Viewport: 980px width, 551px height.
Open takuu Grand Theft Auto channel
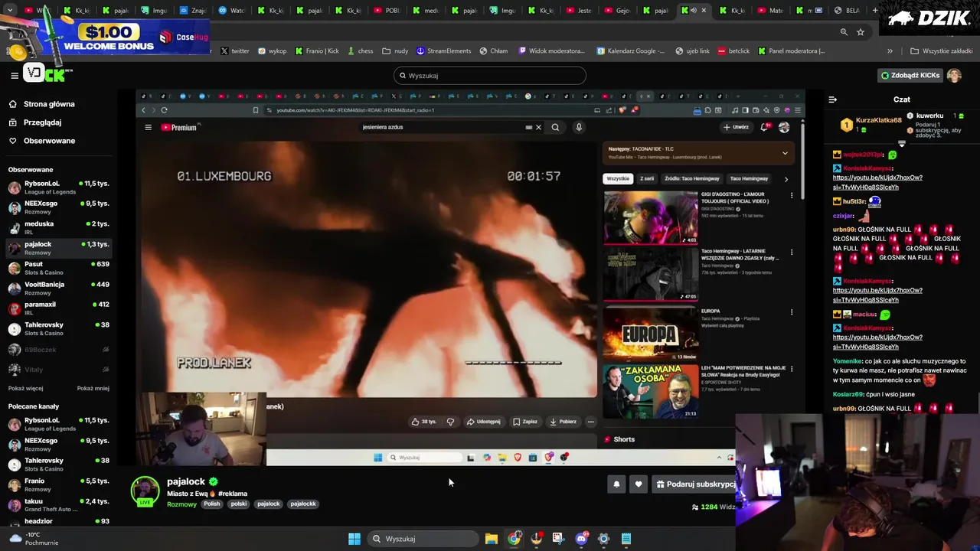click(59, 505)
